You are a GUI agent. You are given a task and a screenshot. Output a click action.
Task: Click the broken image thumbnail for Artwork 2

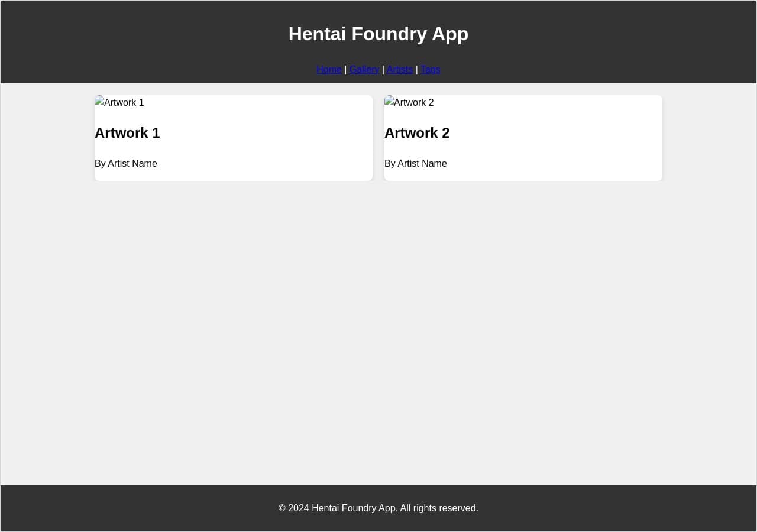[409, 102]
